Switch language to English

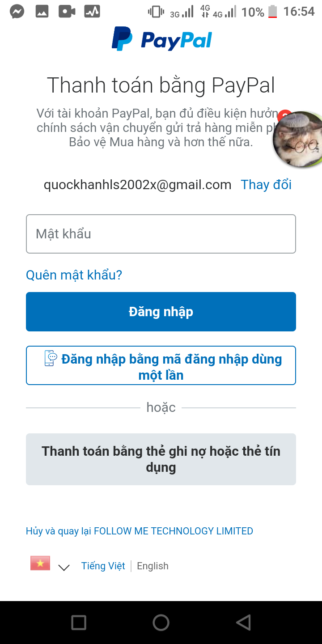[x=153, y=566]
